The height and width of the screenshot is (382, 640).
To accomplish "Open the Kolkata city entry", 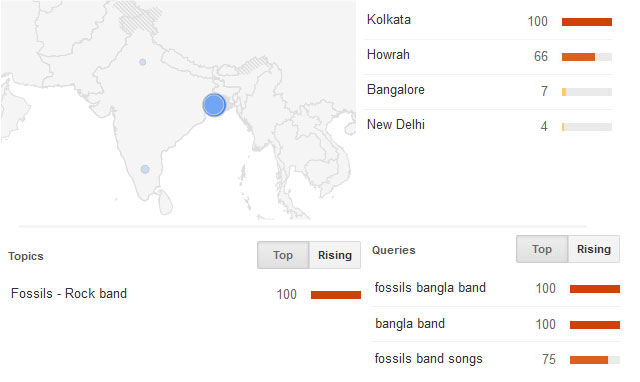I will [389, 20].
